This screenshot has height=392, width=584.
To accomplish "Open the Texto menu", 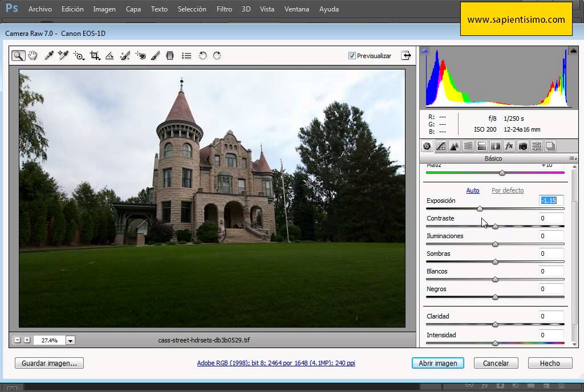I will [x=159, y=9].
